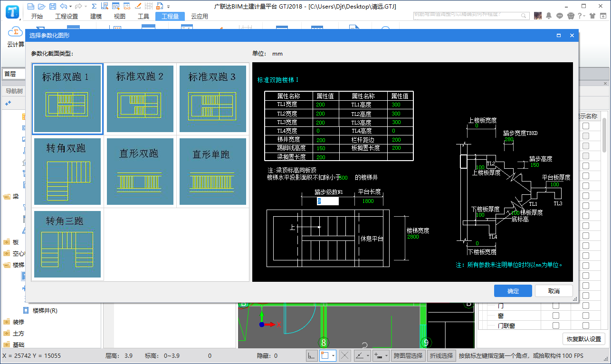Image resolution: width=611 pixels, height=364 pixels.
Task: Select the 直形双跑 stair thumbnail
Action: pyautogui.click(x=140, y=172)
